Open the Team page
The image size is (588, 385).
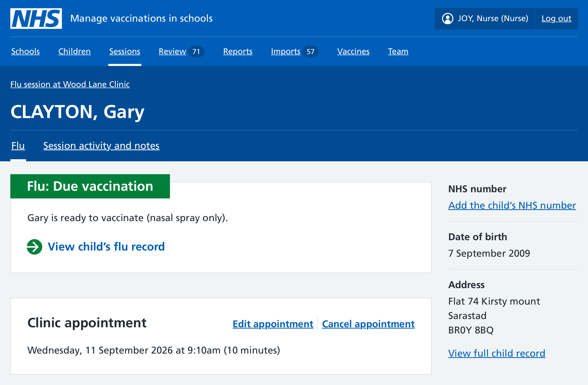click(x=398, y=51)
